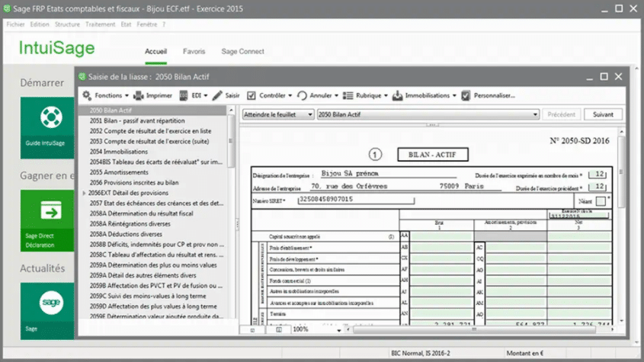Viewport: 644px width, 362px height.
Task: Select 2054 Immobilisations in list
Action: click(119, 152)
